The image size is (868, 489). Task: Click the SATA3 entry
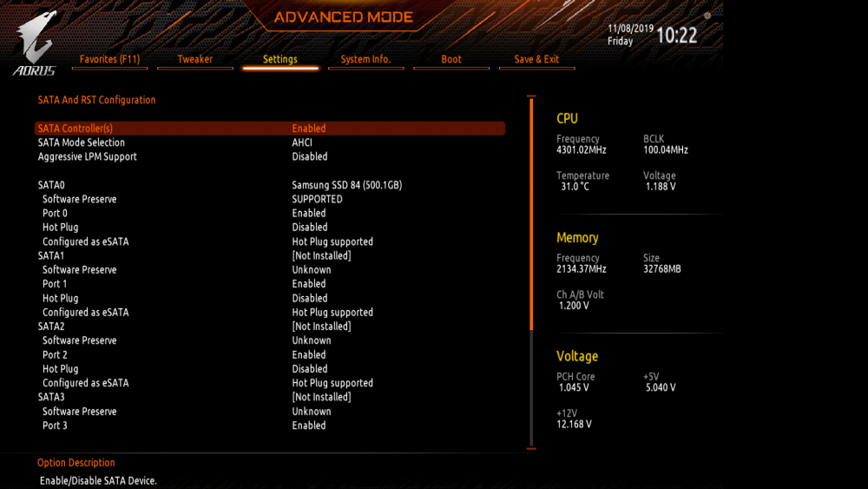pos(51,397)
